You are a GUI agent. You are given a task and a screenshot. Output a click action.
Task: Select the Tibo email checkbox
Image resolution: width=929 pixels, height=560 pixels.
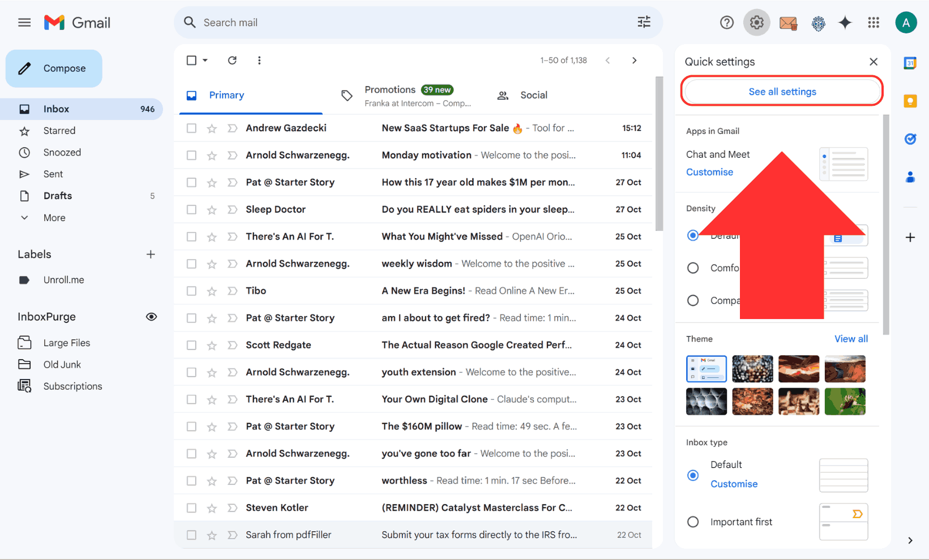coord(191,291)
